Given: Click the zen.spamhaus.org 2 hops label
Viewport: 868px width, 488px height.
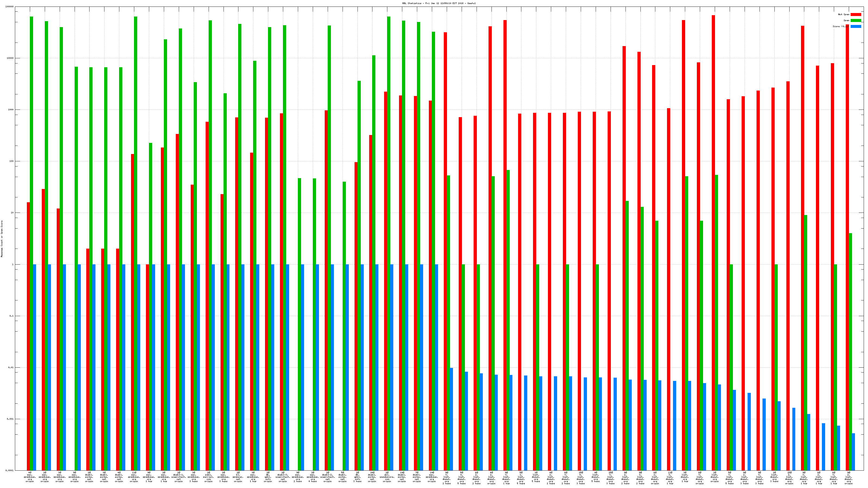Looking at the screenshot, I should [298, 477].
